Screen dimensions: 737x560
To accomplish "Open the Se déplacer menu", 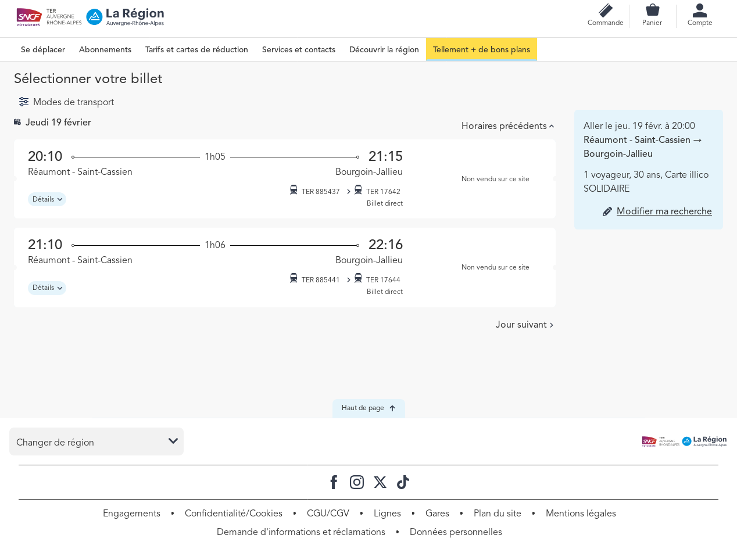I will [x=43, y=50].
